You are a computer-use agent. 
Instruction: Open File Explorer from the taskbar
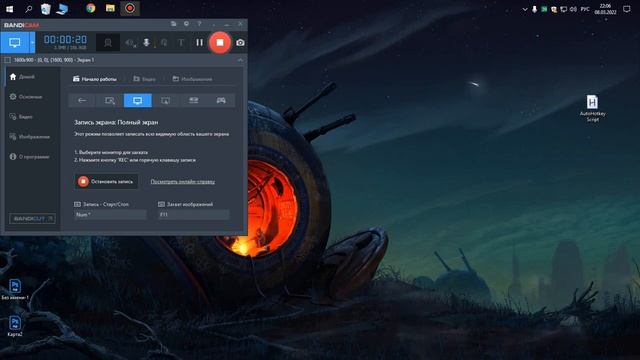tap(110, 8)
